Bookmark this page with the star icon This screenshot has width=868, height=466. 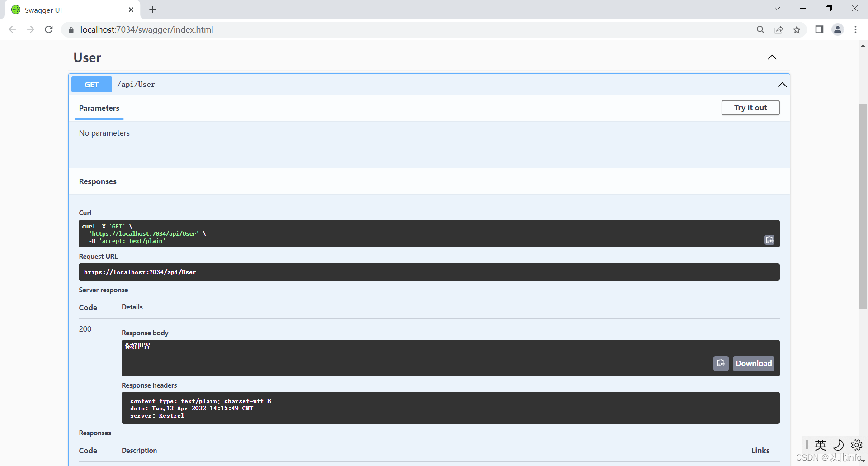click(797, 29)
